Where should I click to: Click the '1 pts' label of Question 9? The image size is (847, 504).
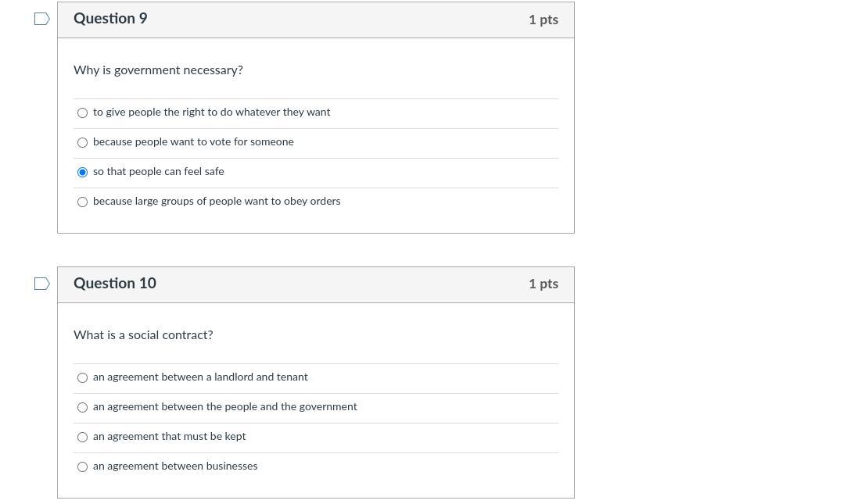tap(544, 20)
